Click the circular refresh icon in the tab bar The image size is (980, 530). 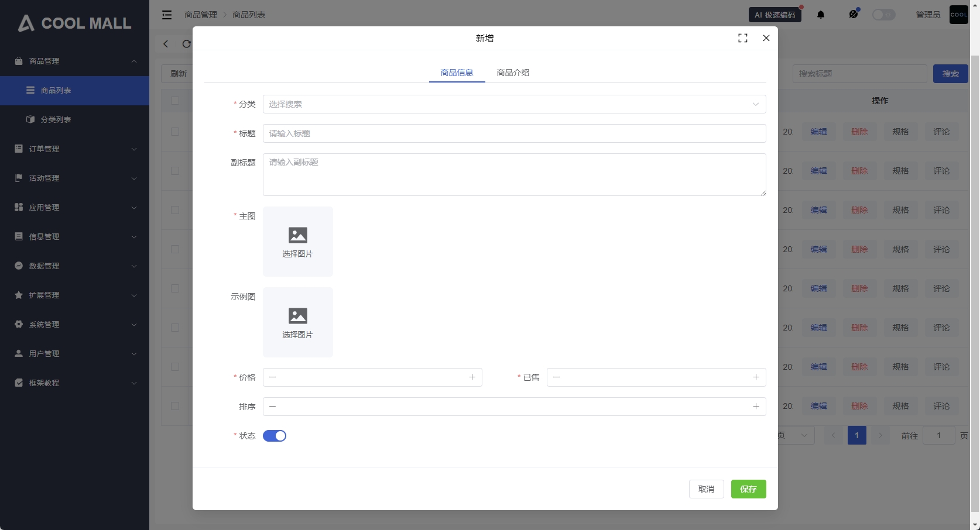(187, 44)
